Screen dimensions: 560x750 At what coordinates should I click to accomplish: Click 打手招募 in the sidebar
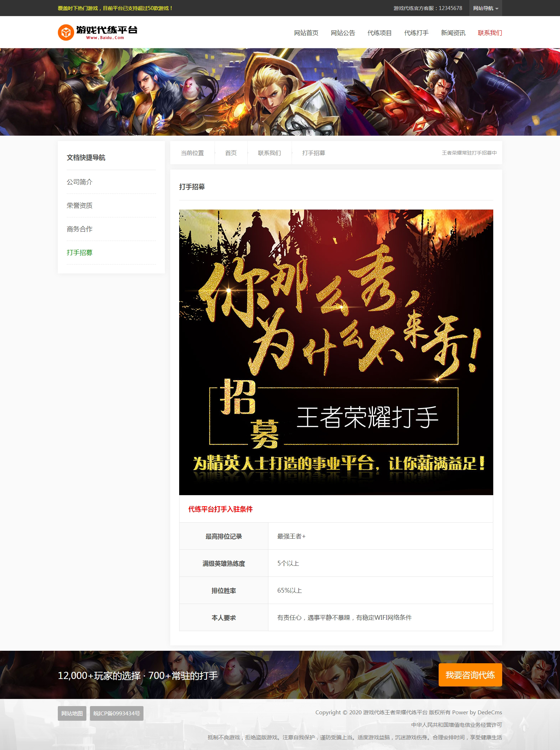tap(80, 253)
